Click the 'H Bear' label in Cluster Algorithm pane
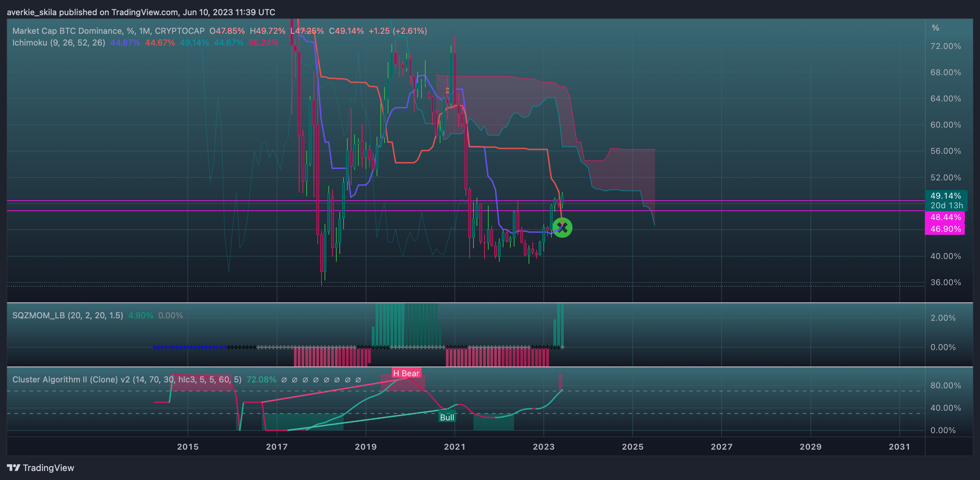 point(406,373)
